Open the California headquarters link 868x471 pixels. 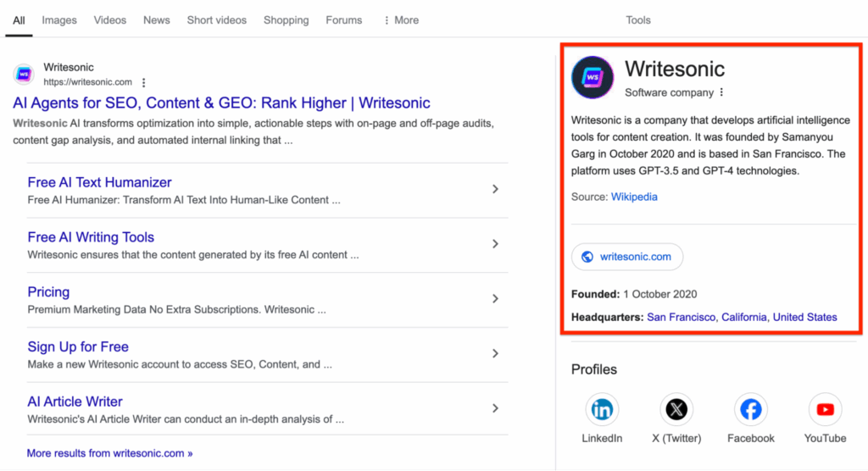pyautogui.click(x=744, y=317)
